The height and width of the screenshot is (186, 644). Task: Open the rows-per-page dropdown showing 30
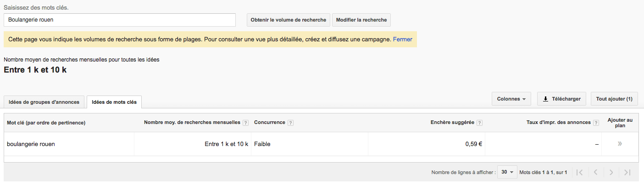pos(507,172)
